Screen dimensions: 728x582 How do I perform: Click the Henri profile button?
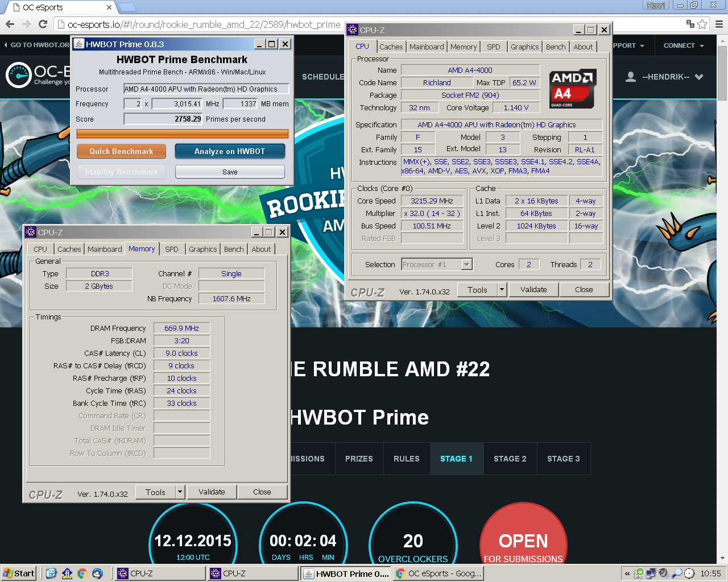pos(656,5)
